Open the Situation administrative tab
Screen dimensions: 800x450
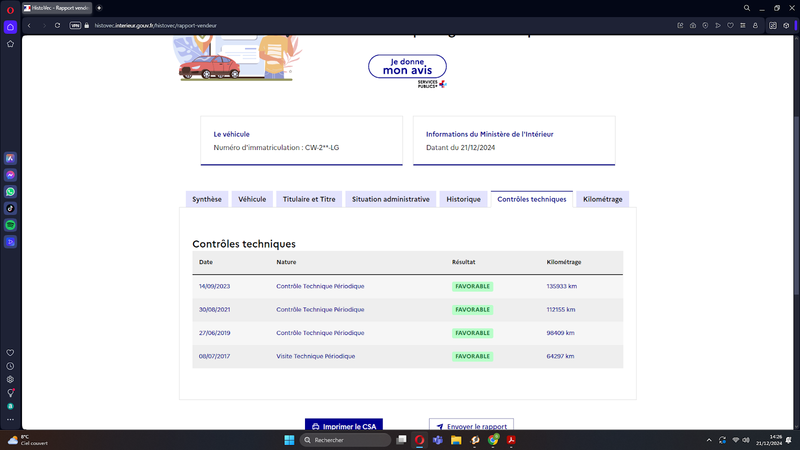(x=391, y=199)
